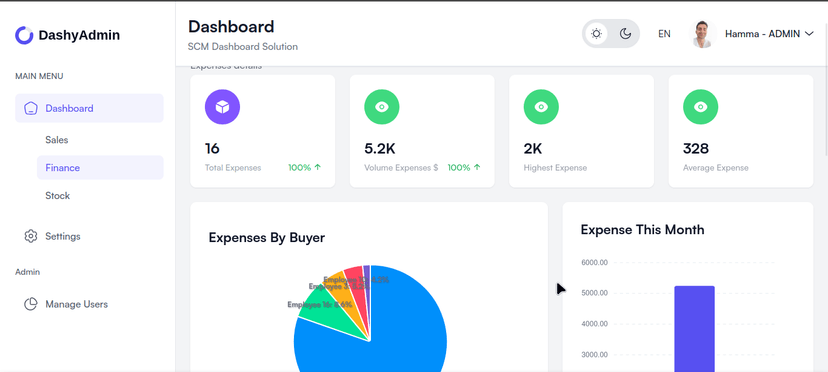828x372 pixels.
Task: Click the Expenses By Buyer heading
Action: click(267, 238)
